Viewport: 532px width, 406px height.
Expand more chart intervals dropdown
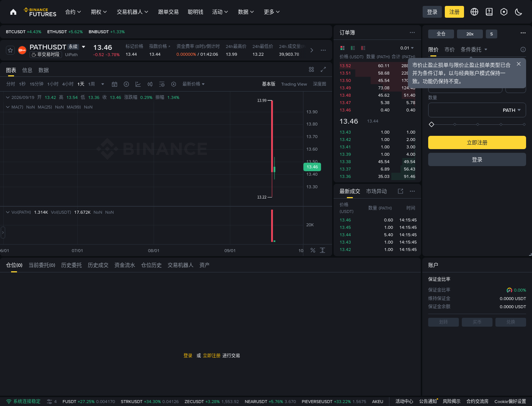(x=103, y=84)
